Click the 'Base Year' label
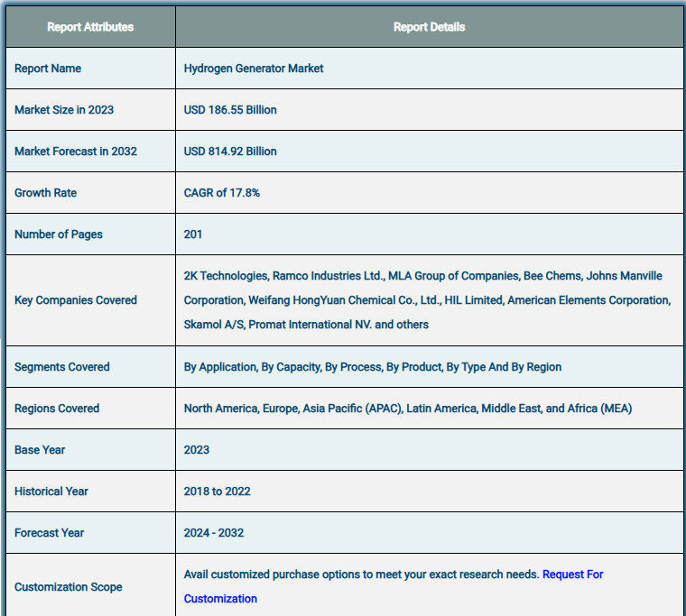Image resolution: width=686 pixels, height=616 pixels. [40, 450]
